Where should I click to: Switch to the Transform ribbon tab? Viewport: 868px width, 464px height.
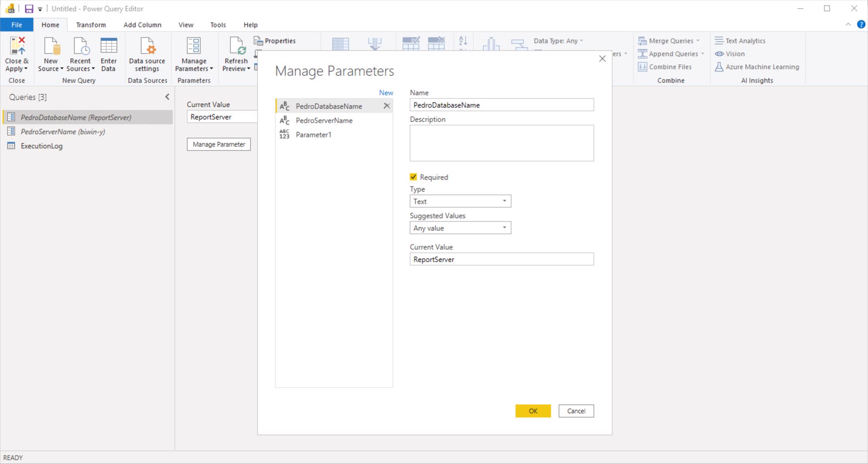[91, 25]
